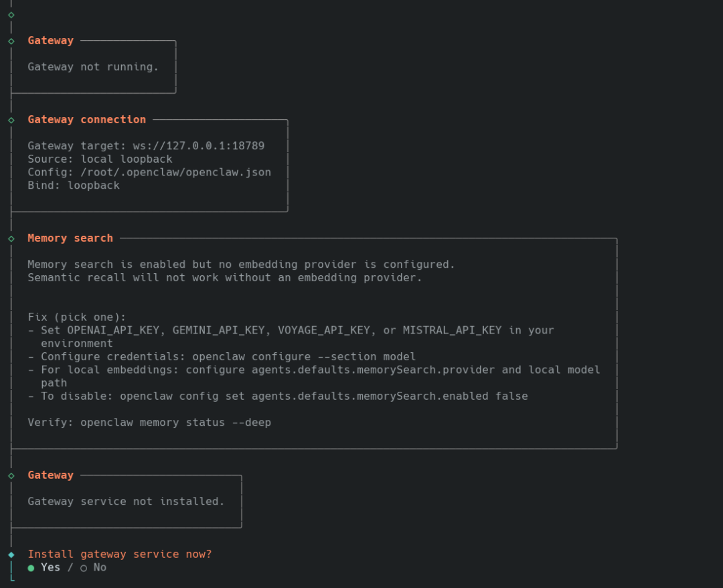
Task: Click the 'Install gateway service now?' prompt text
Action: pos(120,555)
